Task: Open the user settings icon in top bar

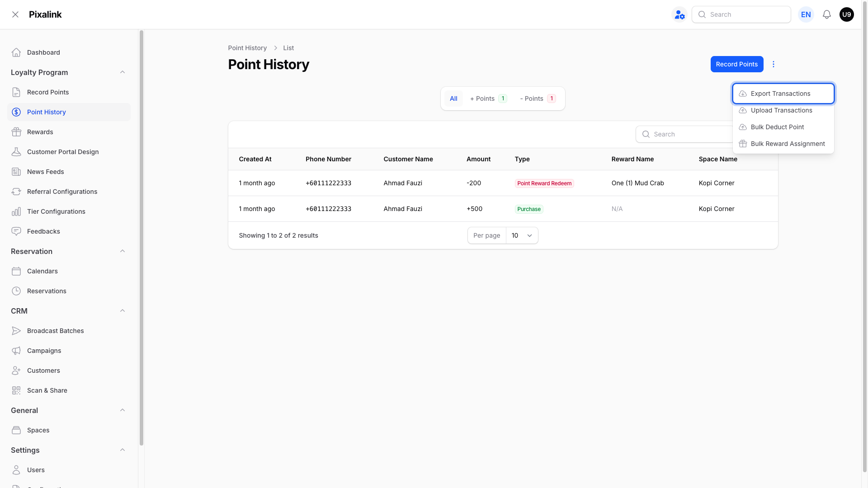Action: (679, 14)
